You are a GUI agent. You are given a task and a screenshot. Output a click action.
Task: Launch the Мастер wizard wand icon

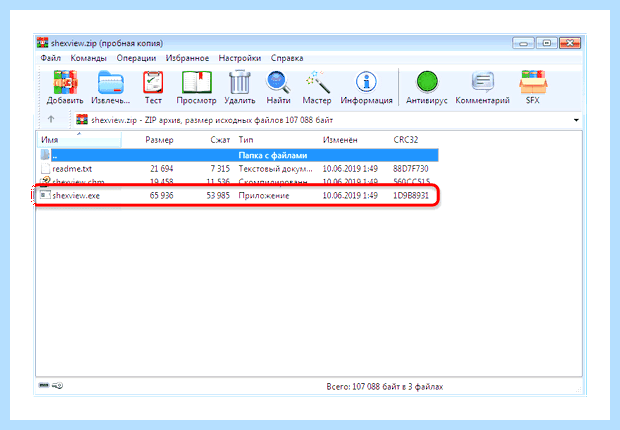[x=317, y=82]
